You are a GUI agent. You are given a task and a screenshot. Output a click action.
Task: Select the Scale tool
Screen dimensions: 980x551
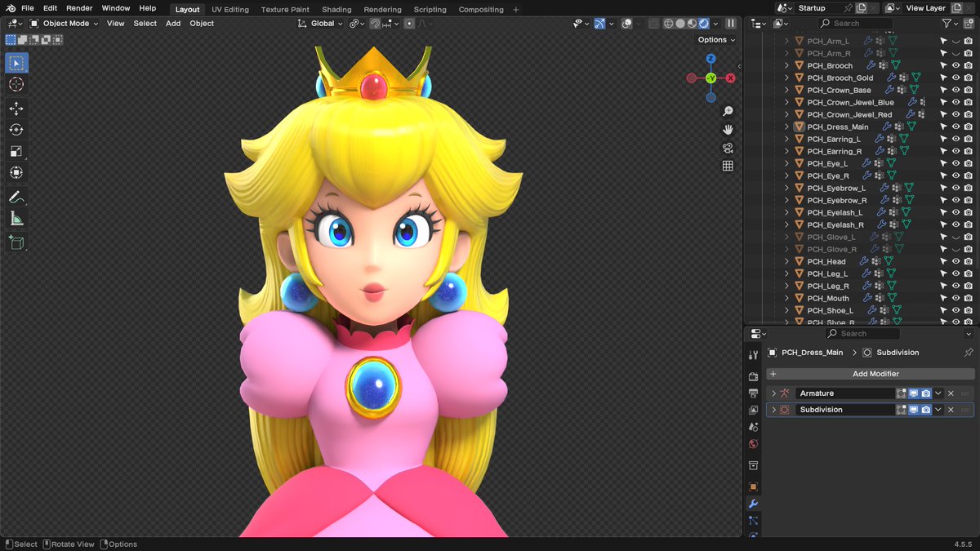[16, 151]
